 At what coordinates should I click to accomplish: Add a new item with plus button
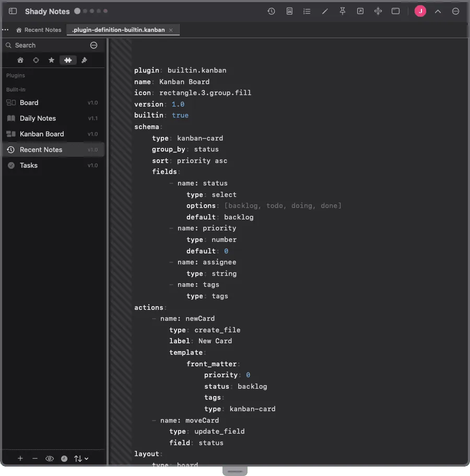click(x=20, y=458)
